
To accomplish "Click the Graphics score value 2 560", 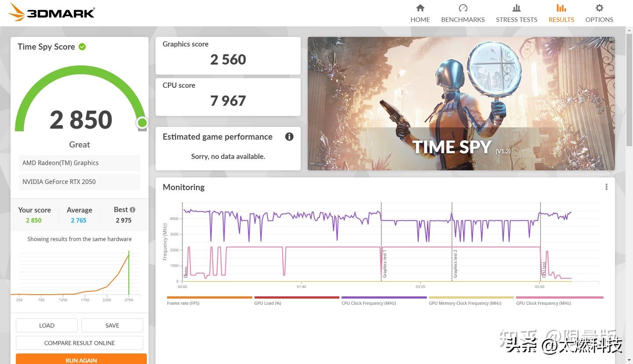I will tap(228, 60).
